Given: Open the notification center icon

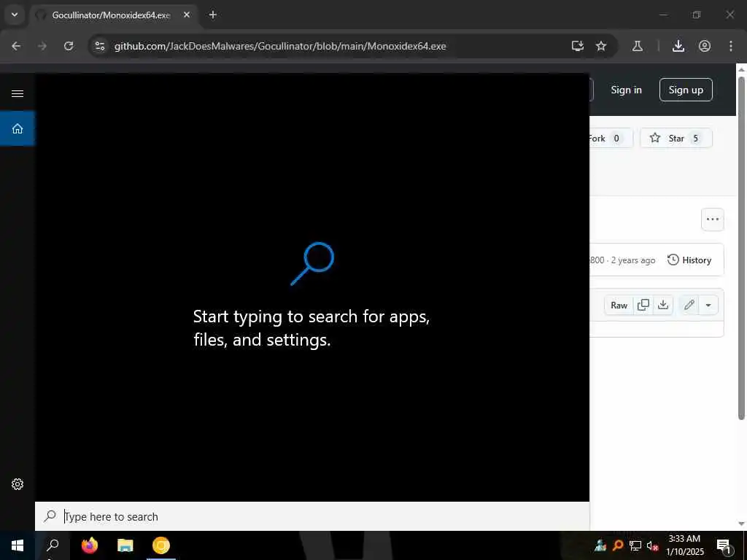Looking at the screenshot, I should pos(724,545).
